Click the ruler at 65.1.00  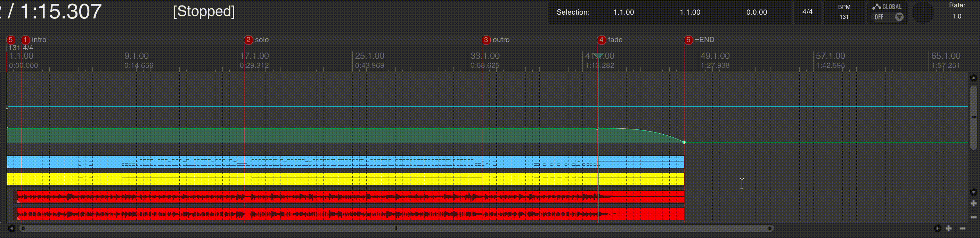coord(945,56)
